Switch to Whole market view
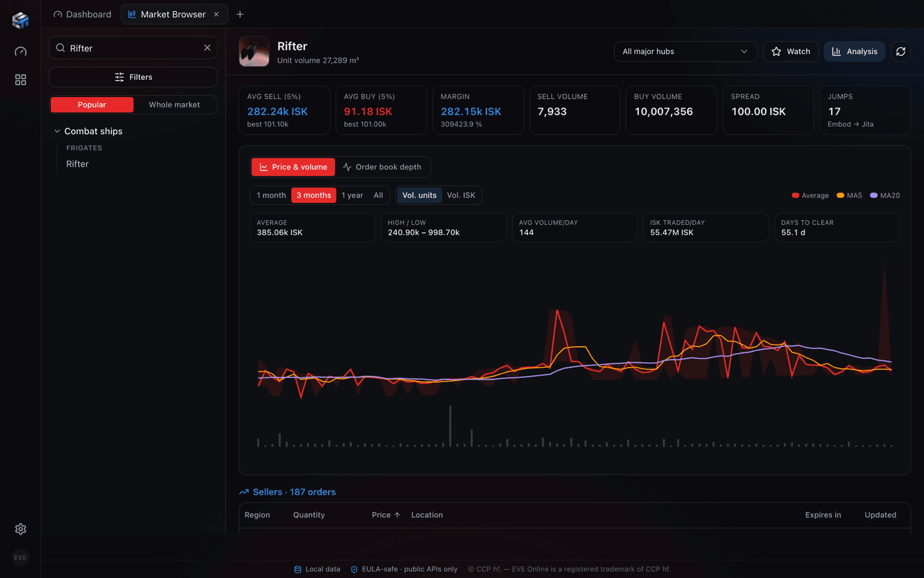This screenshot has width=924, height=578. click(174, 105)
